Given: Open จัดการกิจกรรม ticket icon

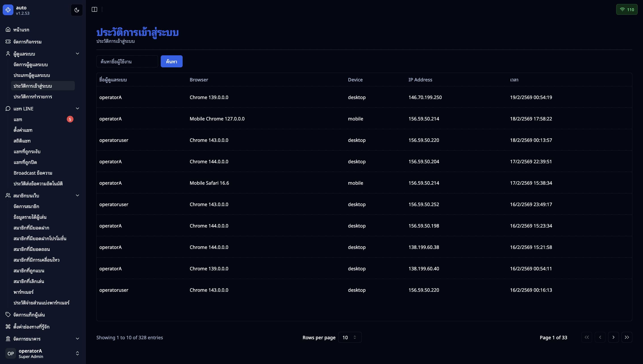Looking at the screenshot, I should tap(8, 41).
